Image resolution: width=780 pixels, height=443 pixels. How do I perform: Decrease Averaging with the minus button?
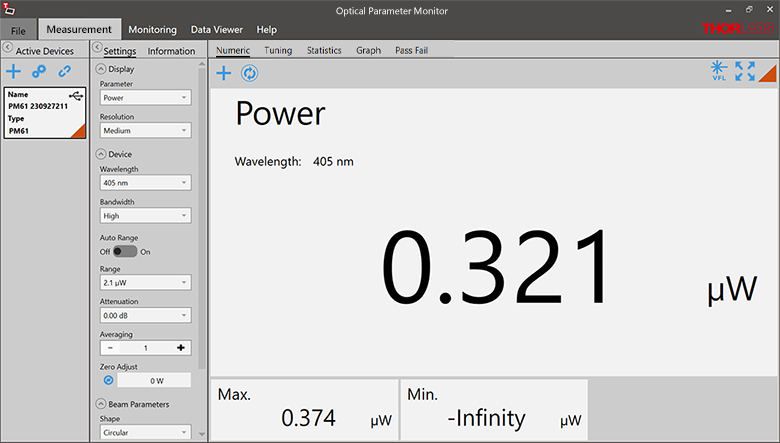click(110, 348)
